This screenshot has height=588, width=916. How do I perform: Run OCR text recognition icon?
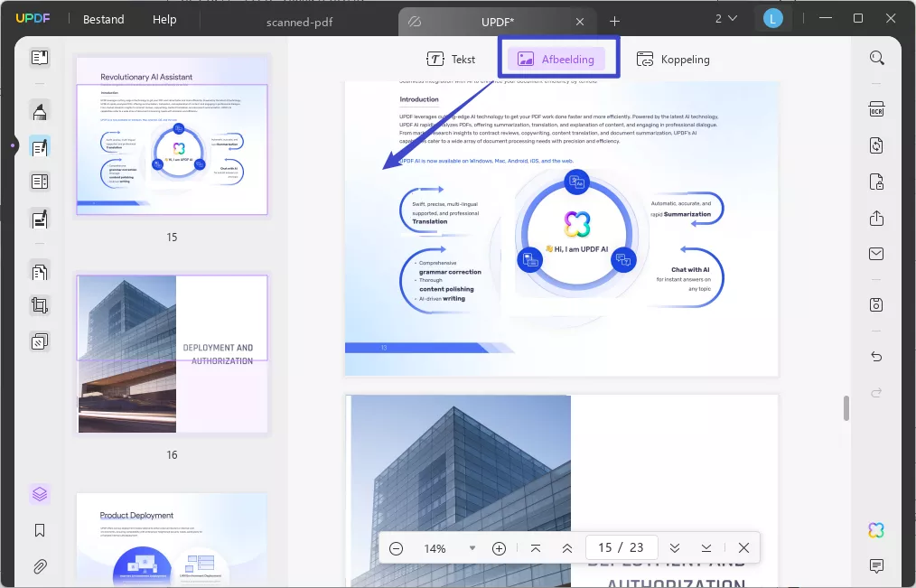[876, 109]
